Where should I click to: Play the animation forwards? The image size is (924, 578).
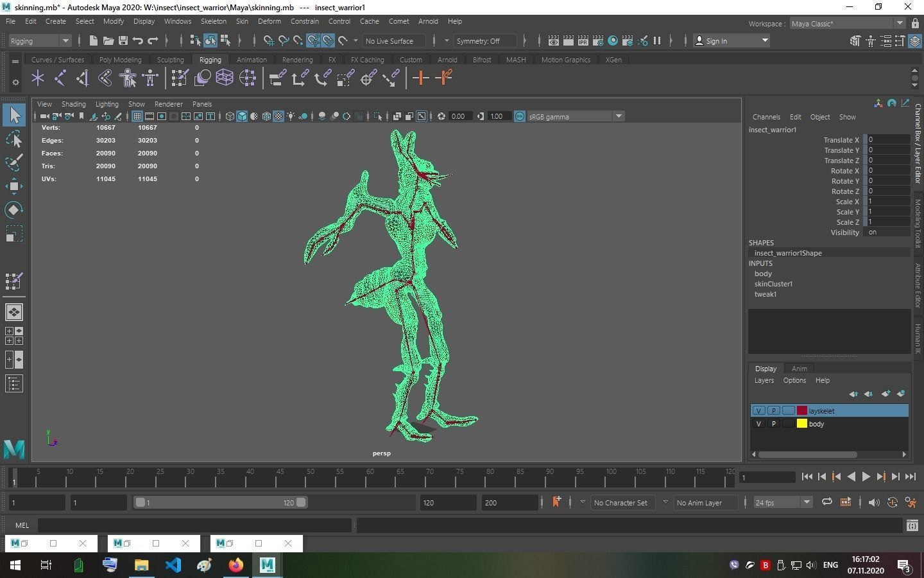click(866, 477)
